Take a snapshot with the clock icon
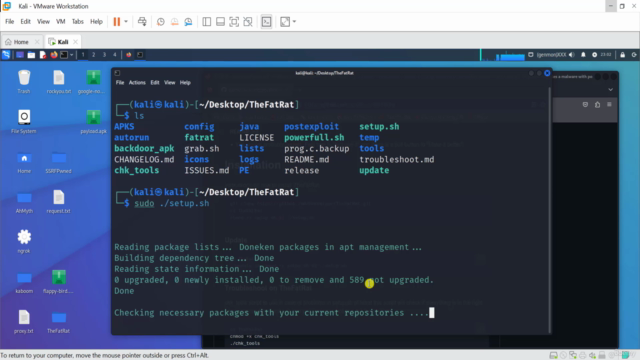The height and width of the screenshot is (360, 640). point(160,22)
